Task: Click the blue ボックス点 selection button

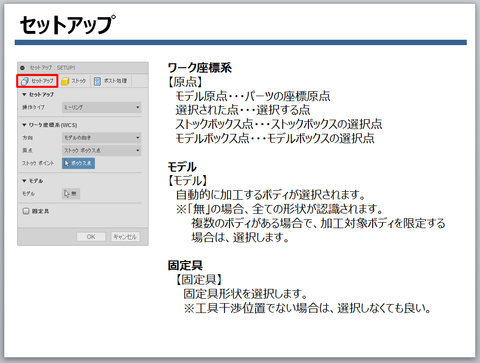Action: pyautogui.click(x=78, y=163)
